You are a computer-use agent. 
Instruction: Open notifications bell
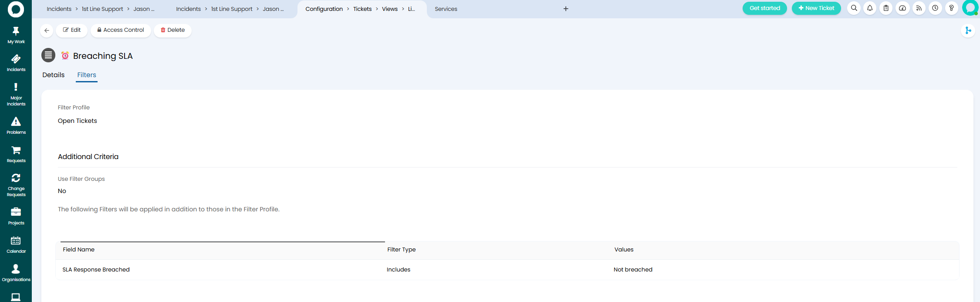(870, 8)
